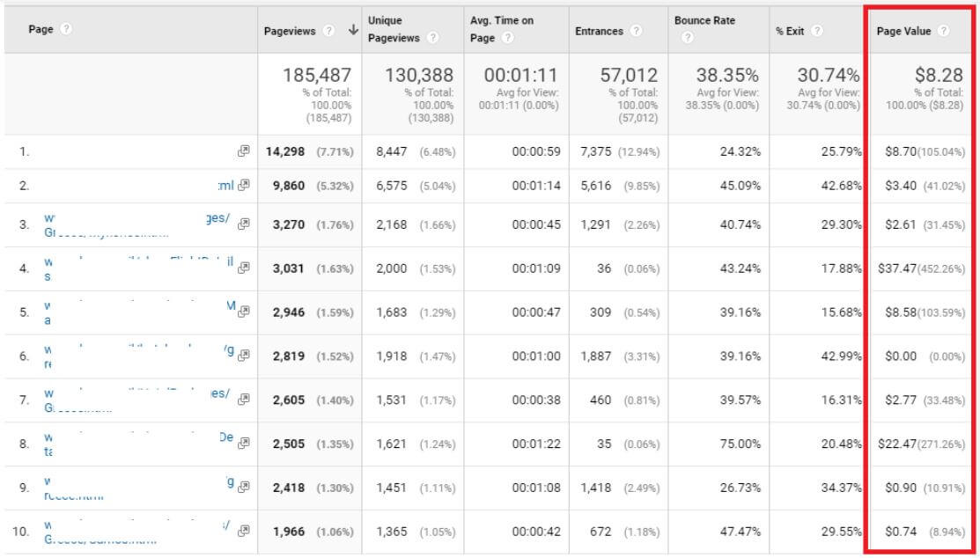Click the Bounce Rate help icon
This screenshot has height=558, width=980.
[688, 37]
